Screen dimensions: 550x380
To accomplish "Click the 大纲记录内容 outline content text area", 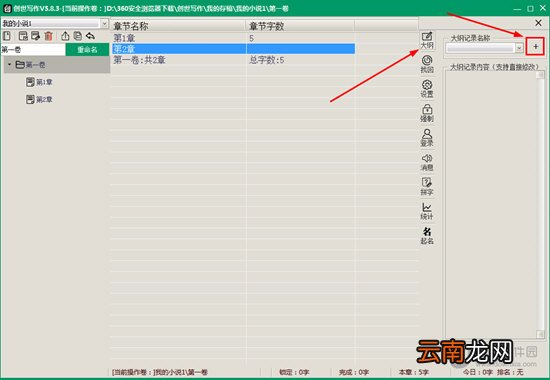I will (x=491, y=204).
